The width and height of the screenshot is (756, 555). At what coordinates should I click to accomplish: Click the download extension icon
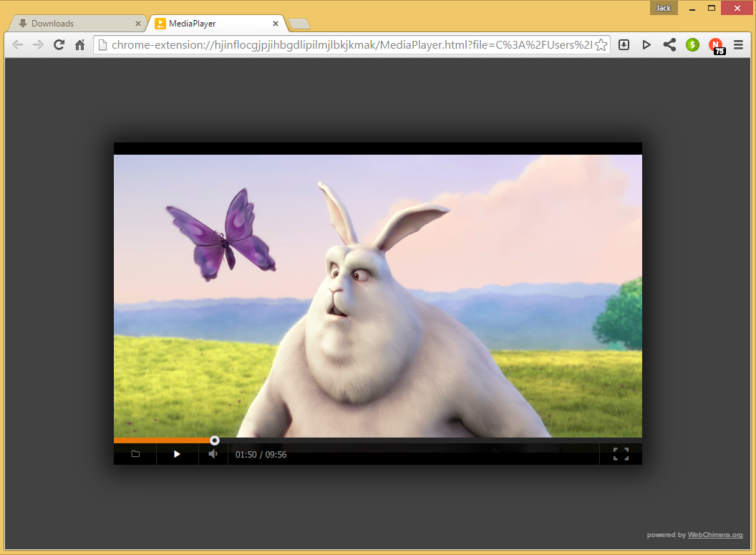tap(624, 45)
